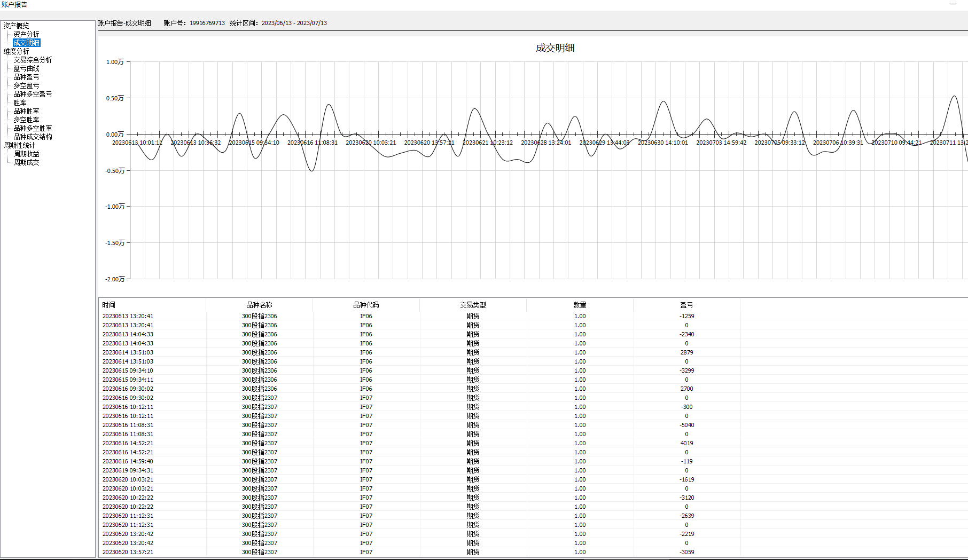Open the 品种成交结构 page

pyautogui.click(x=33, y=137)
